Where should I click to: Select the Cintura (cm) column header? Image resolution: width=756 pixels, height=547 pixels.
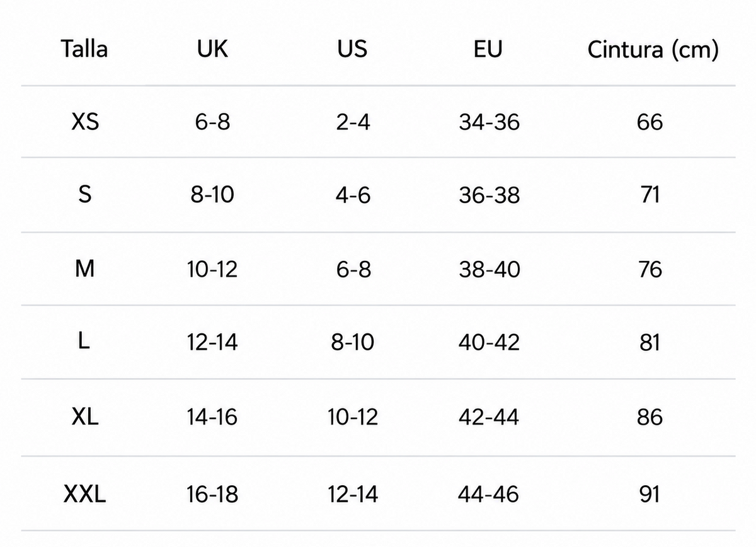pyautogui.click(x=653, y=50)
